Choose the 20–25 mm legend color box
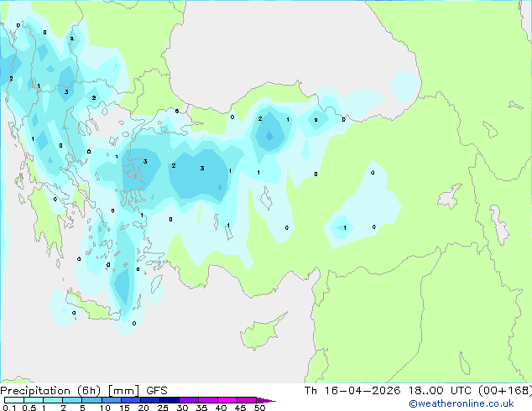Image resolution: width=532 pixels, height=411 pixels. 149,400
